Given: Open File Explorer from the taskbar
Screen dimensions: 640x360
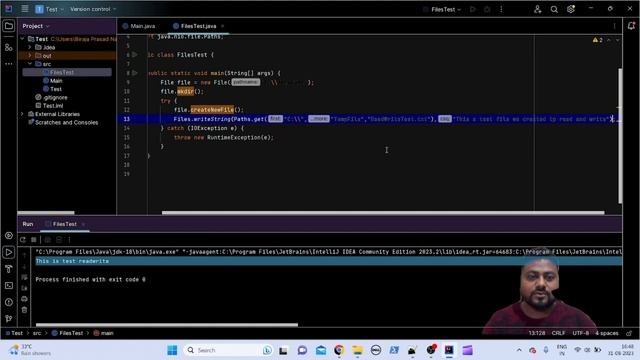Looking at the screenshot, I should pyautogui.click(x=358, y=350).
